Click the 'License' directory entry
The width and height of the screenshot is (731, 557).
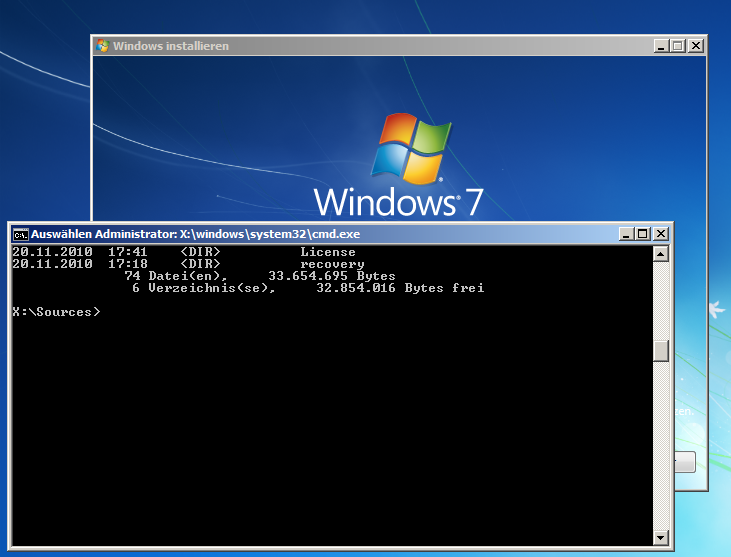click(x=328, y=252)
